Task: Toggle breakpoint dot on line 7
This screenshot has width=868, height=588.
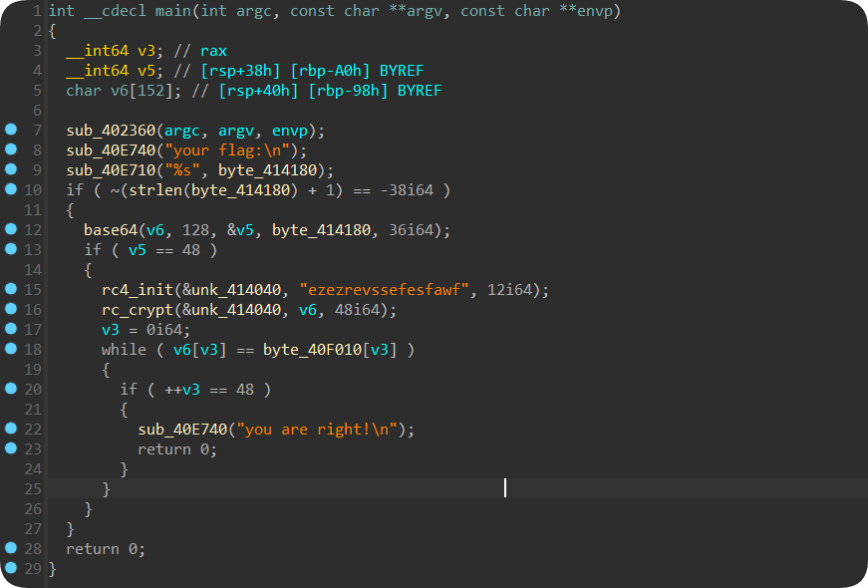Action: (11, 130)
